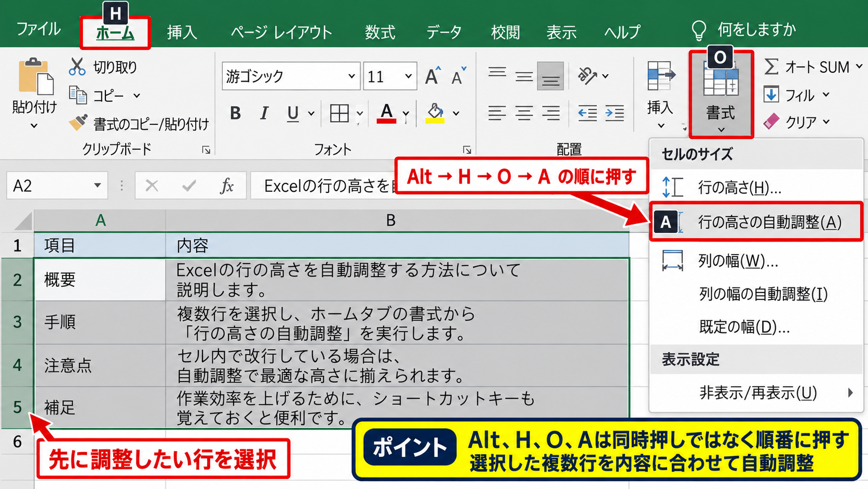Click the text orientation icon
The width and height of the screenshot is (868, 489).
[587, 76]
